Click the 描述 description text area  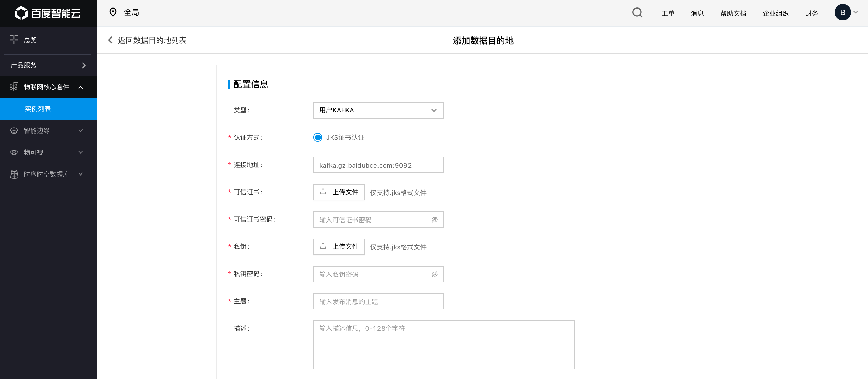tap(443, 345)
